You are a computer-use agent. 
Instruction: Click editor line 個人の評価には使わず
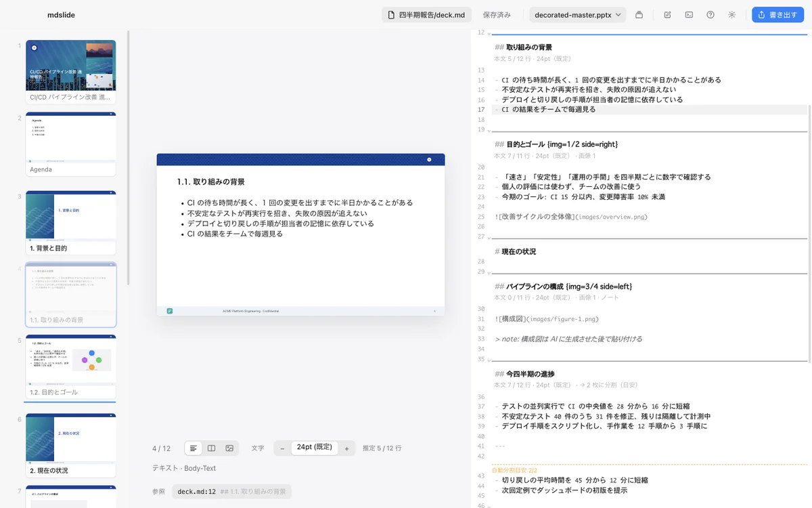[650, 187]
